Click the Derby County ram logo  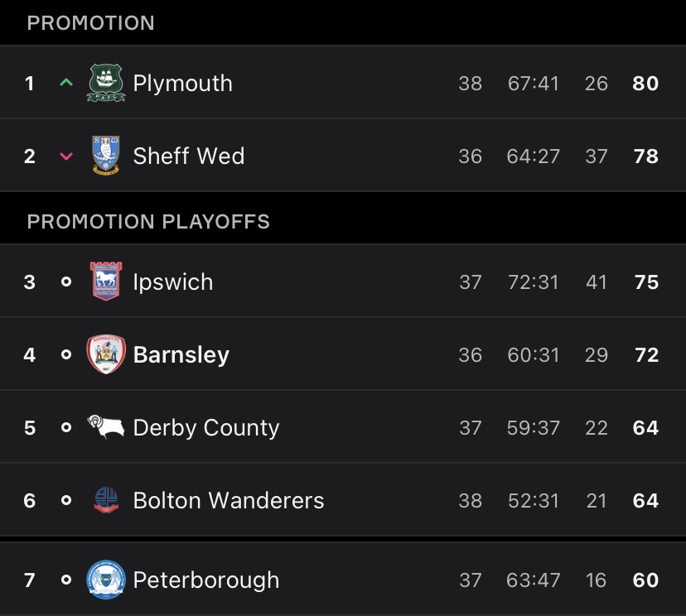click(106, 427)
